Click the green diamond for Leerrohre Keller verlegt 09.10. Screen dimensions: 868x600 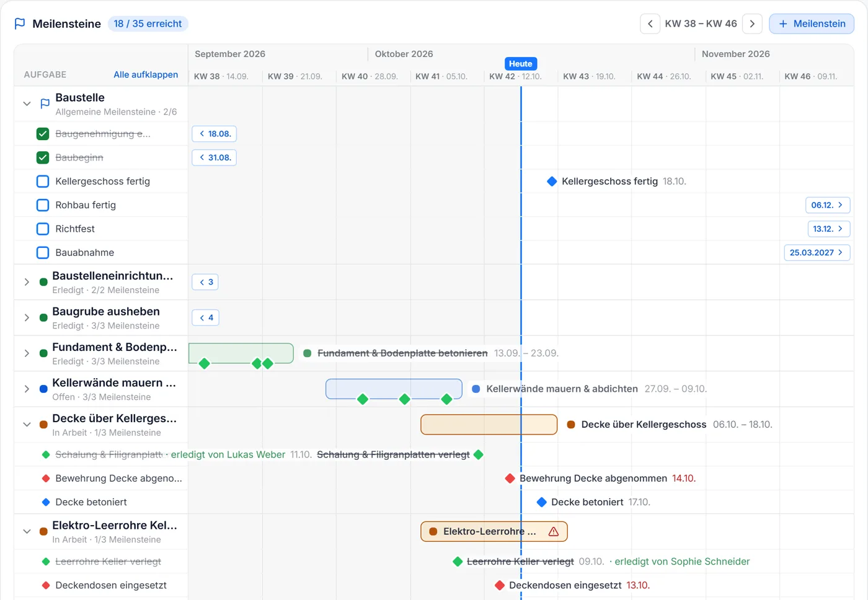(458, 562)
